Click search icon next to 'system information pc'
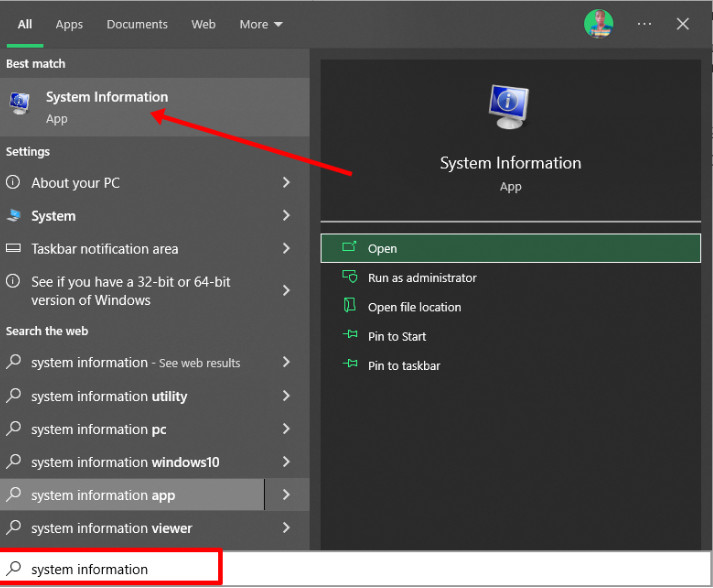Screen dimensions: 713x588 14,428
